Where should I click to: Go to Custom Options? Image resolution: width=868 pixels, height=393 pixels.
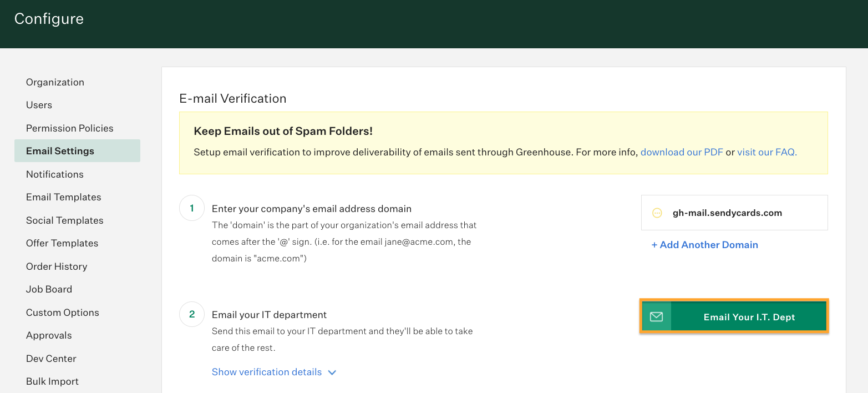tap(63, 313)
